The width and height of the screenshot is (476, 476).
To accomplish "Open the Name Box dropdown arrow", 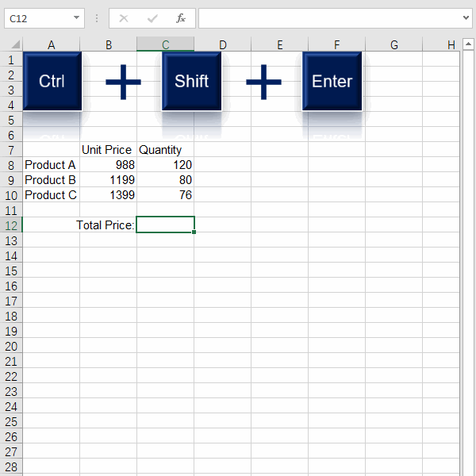I will [x=76, y=18].
